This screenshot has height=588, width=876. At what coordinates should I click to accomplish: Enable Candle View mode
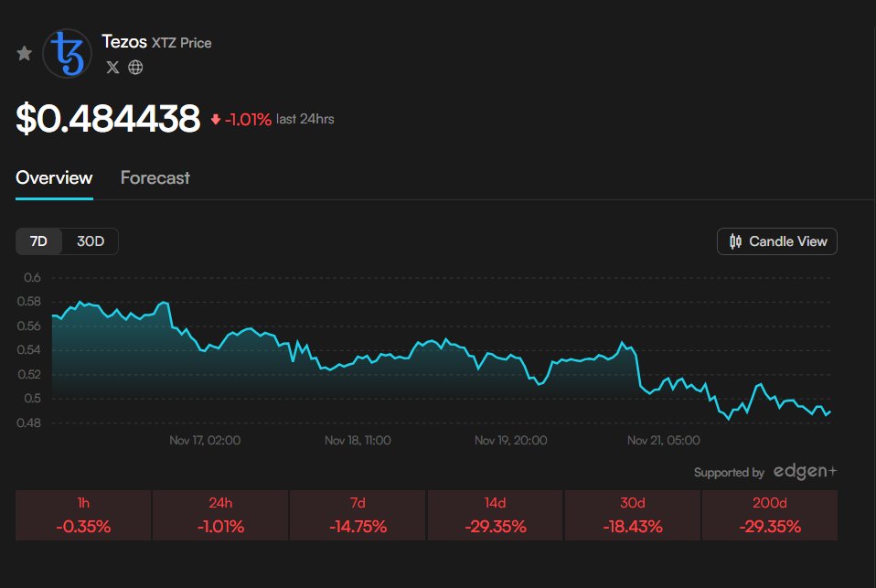[776, 241]
